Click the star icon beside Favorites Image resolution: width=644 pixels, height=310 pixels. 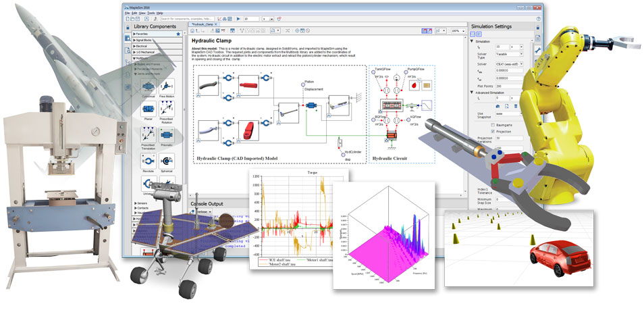pyautogui.click(x=178, y=33)
